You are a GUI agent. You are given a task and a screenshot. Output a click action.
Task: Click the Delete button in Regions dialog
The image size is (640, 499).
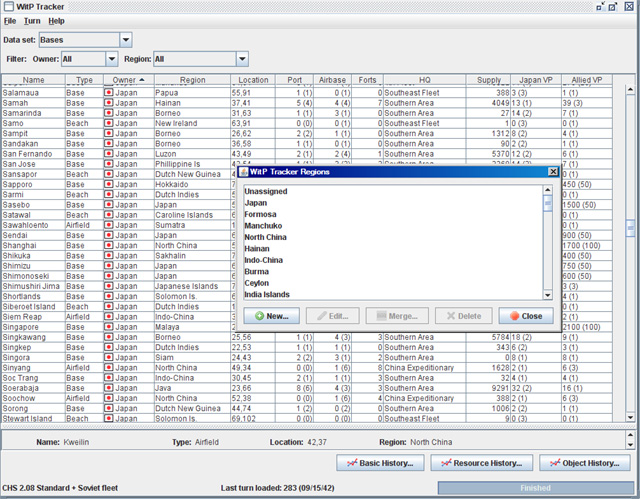coord(464,316)
